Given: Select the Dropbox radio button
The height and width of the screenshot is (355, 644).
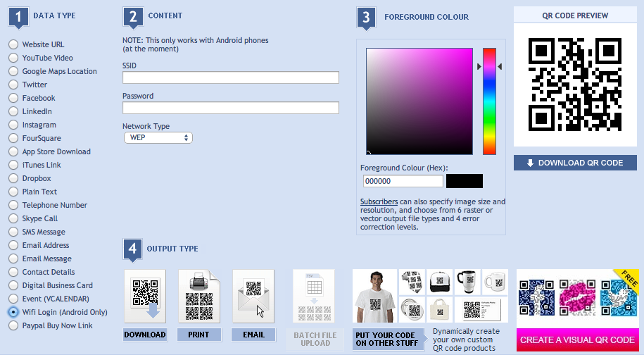Looking at the screenshot, I should click(13, 178).
